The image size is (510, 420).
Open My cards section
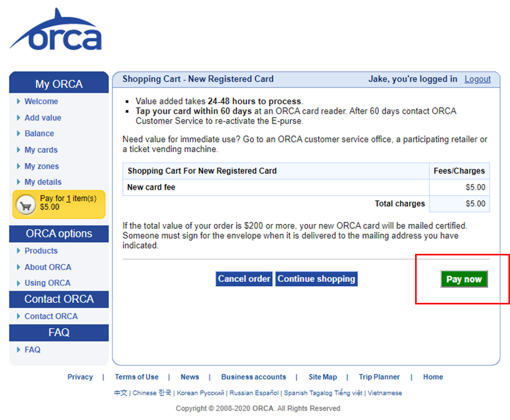click(x=41, y=150)
